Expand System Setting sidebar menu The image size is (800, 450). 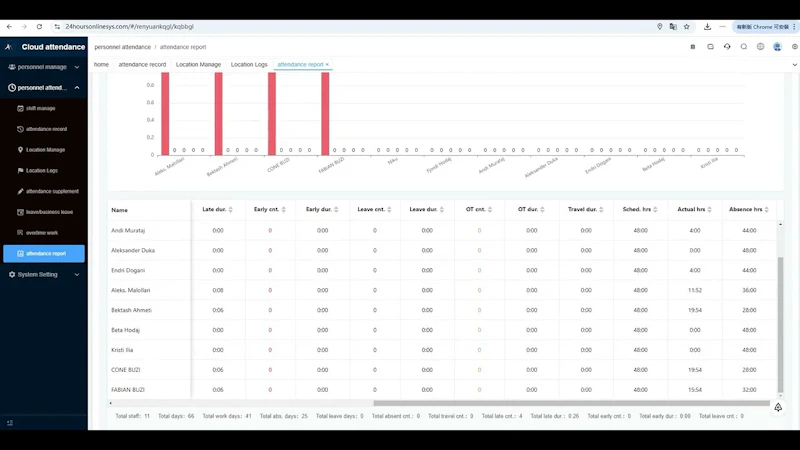43,274
